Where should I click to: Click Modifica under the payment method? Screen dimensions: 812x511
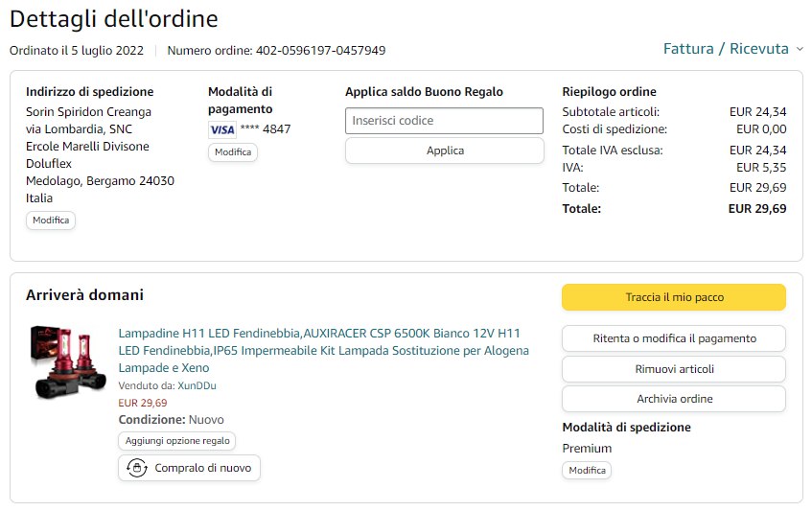233,151
